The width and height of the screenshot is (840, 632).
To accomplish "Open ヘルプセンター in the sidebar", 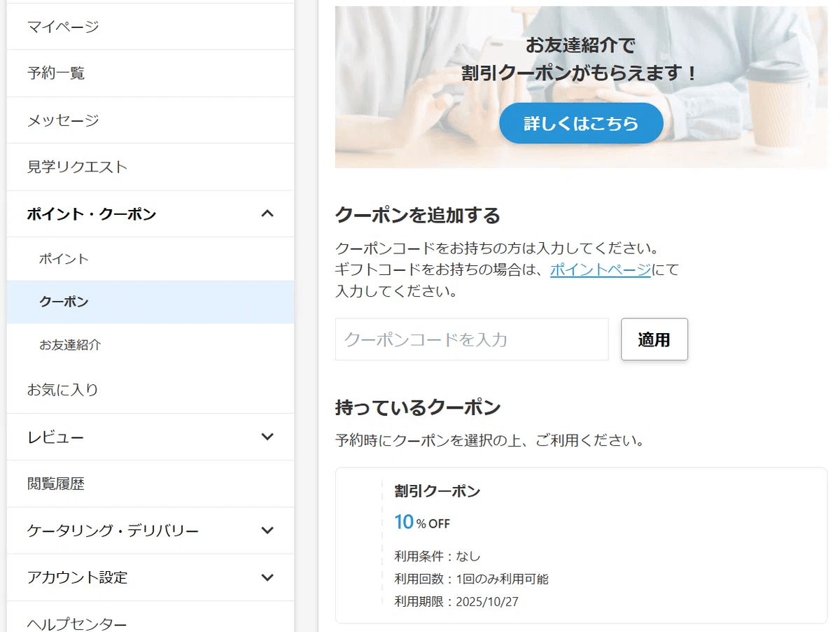I will point(77,623).
